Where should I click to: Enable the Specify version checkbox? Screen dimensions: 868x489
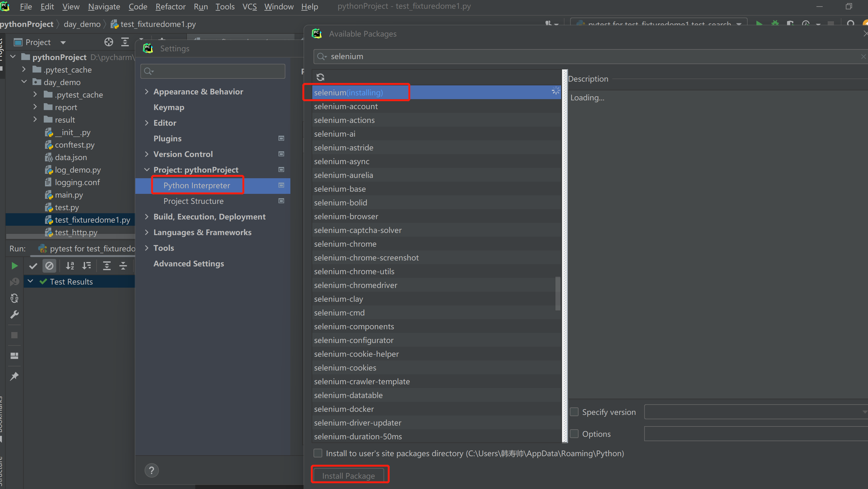574,412
